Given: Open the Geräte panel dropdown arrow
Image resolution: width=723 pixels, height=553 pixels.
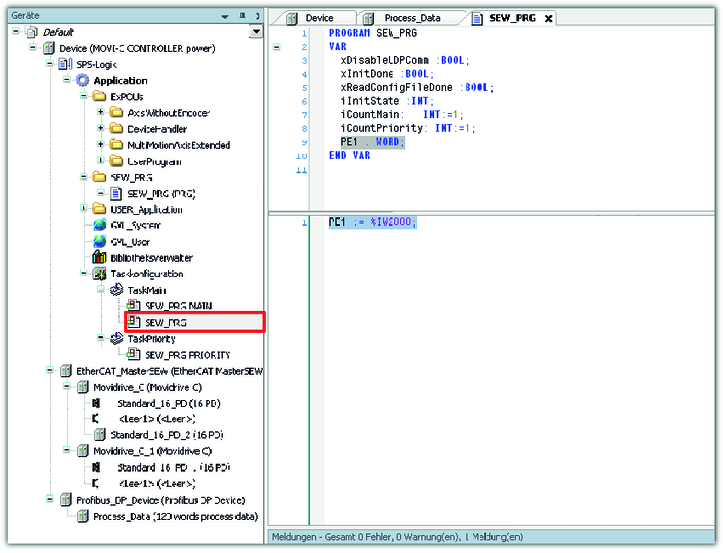Looking at the screenshot, I should (256, 32).
